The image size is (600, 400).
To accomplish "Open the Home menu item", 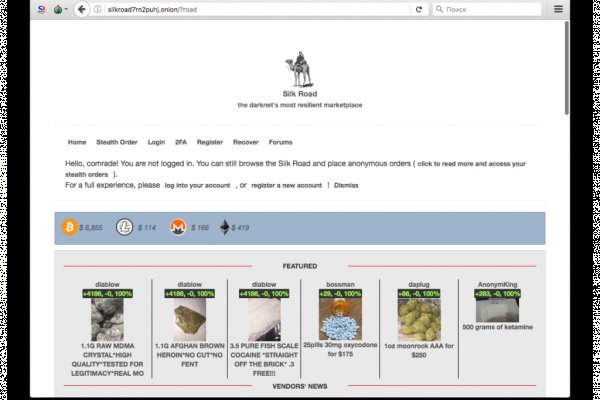I will coord(77,142).
